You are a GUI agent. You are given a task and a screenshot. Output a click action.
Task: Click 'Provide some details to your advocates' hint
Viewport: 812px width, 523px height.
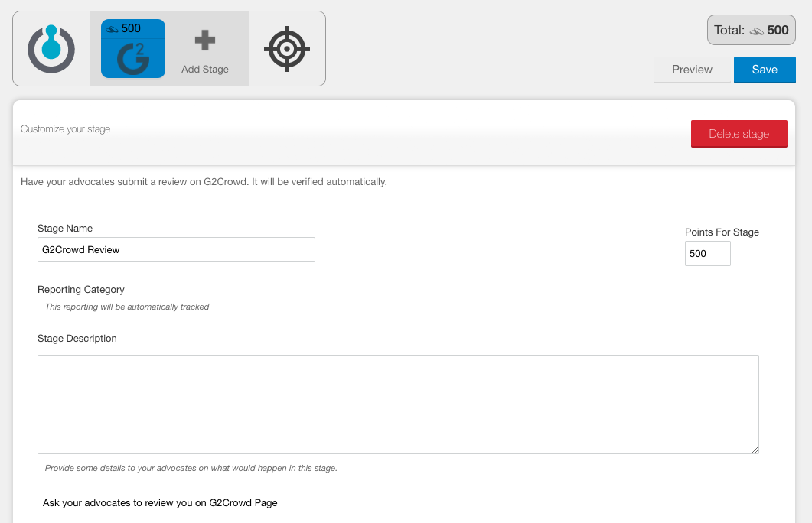point(191,468)
